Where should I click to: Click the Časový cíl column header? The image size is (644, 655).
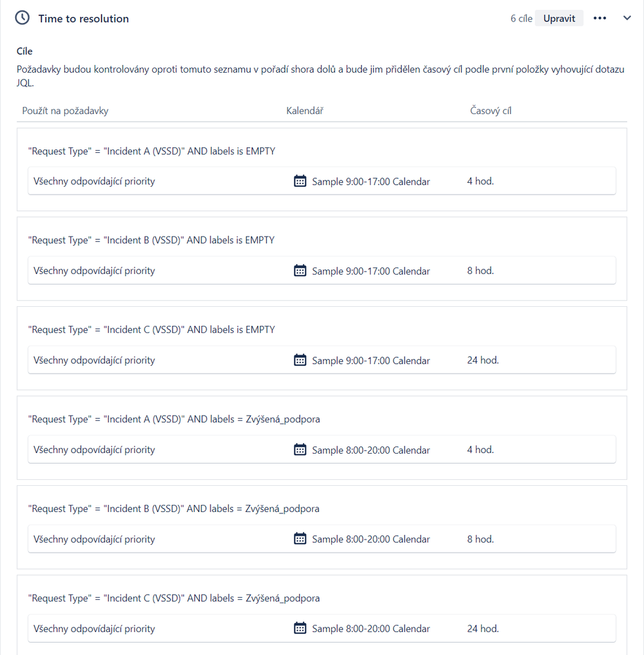tap(491, 111)
